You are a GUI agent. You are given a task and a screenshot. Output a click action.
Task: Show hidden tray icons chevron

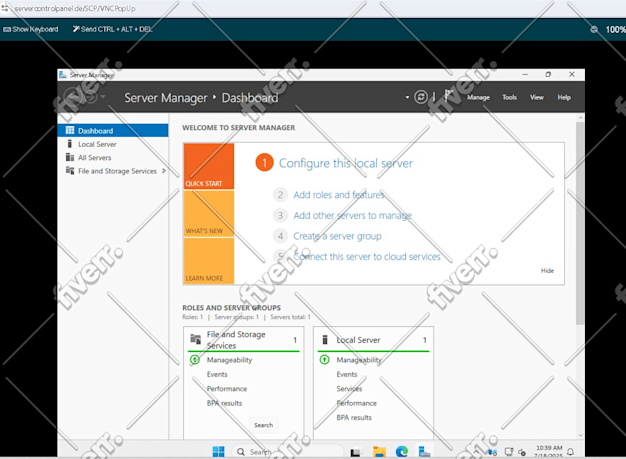(x=476, y=452)
